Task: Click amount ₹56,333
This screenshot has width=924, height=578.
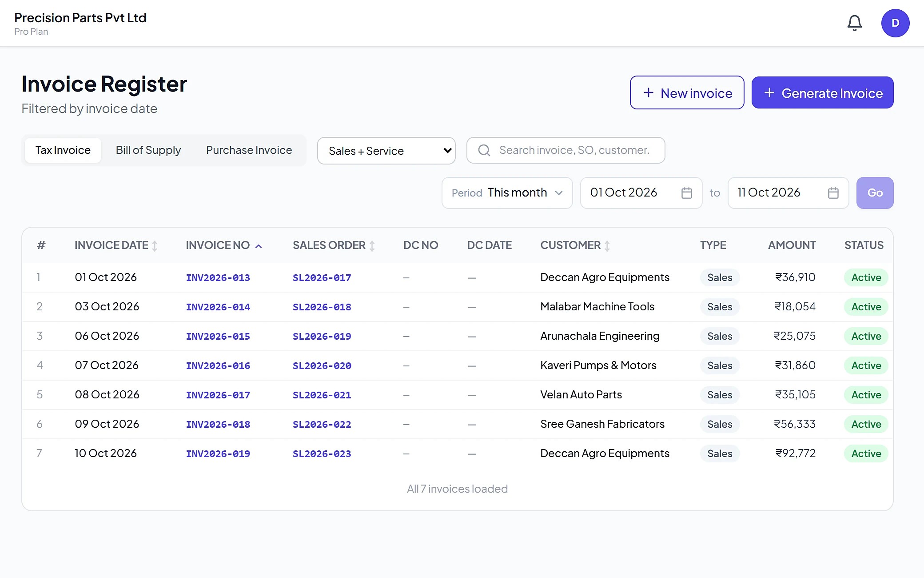Action: (x=795, y=424)
